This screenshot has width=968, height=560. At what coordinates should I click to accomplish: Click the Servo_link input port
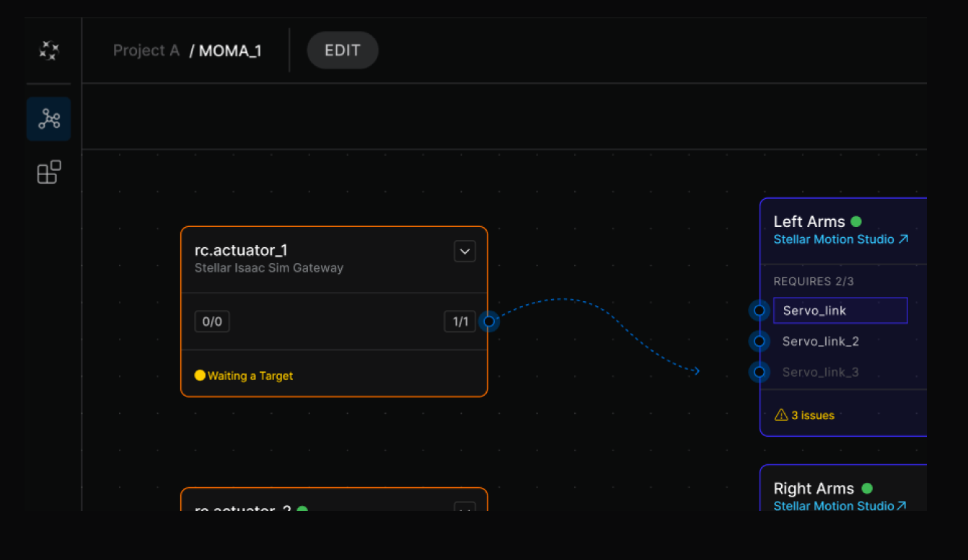click(x=759, y=311)
